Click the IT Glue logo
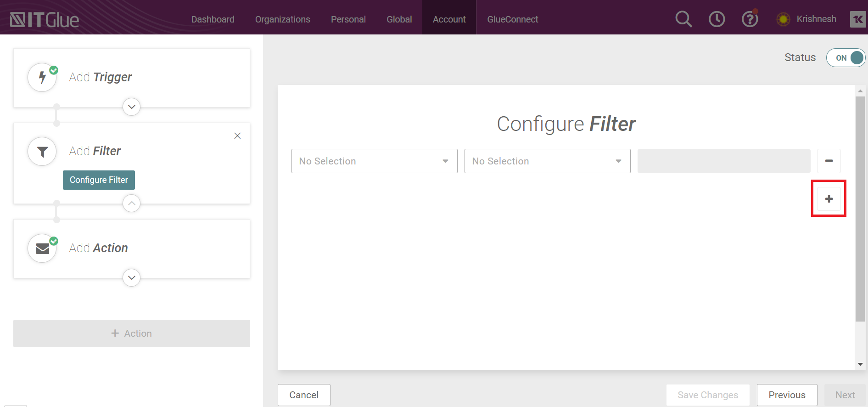The image size is (868, 407). click(x=45, y=20)
